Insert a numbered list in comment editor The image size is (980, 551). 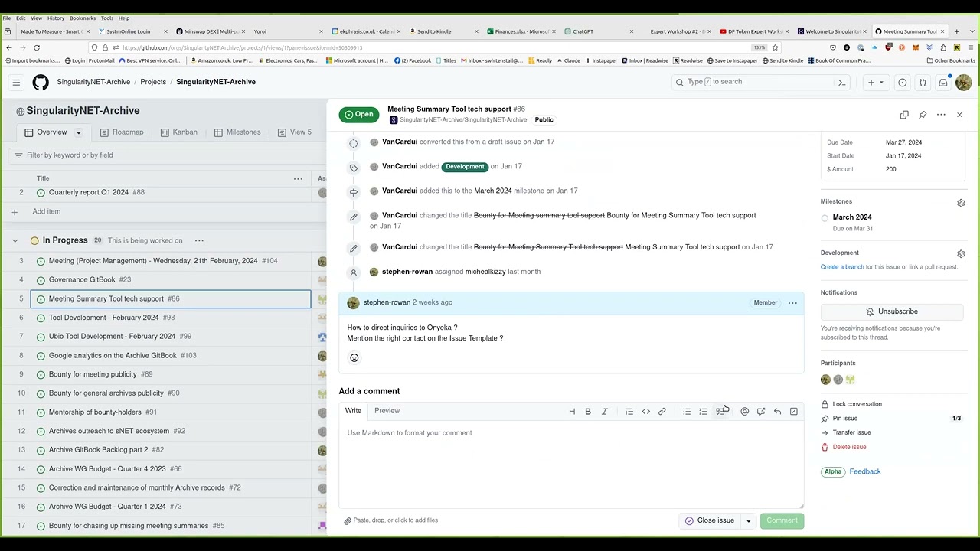pyautogui.click(x=703, y=412)
